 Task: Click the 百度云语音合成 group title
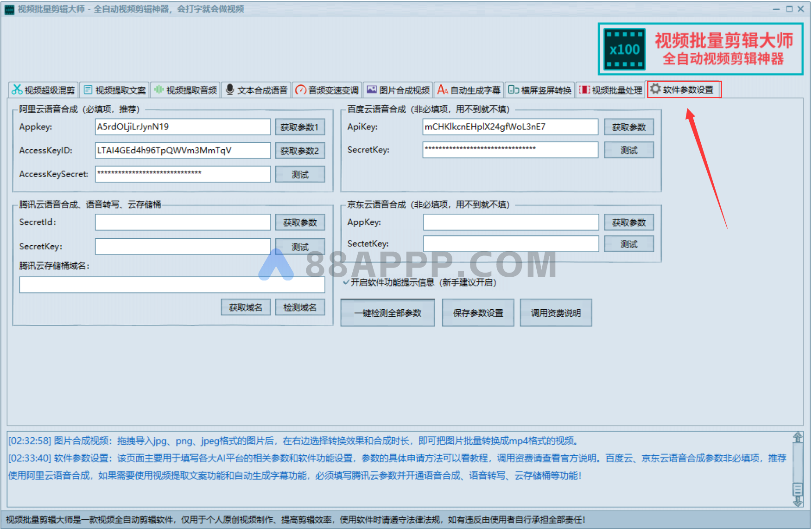(x=428, y=109)
